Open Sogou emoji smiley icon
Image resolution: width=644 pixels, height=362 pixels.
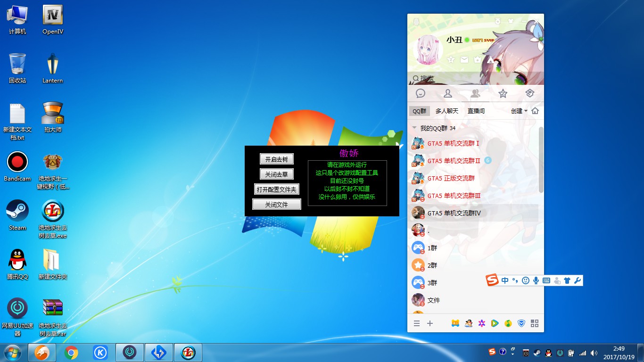pos(526,280)
